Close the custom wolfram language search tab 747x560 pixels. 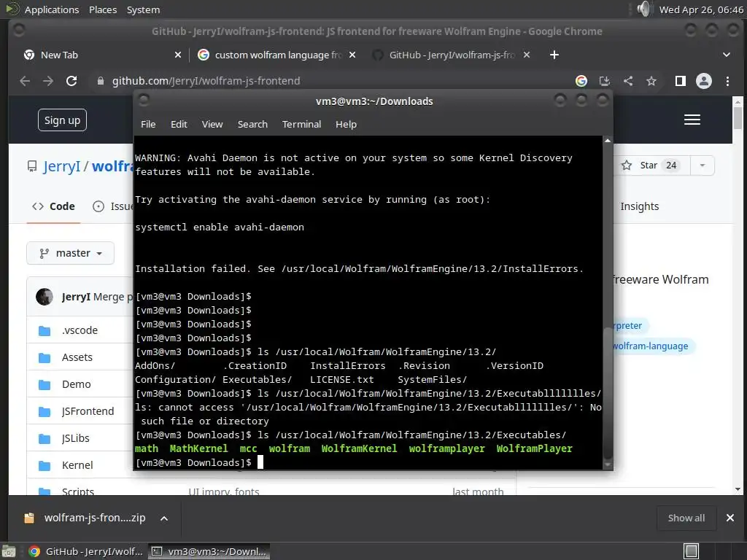pos(352,55)
